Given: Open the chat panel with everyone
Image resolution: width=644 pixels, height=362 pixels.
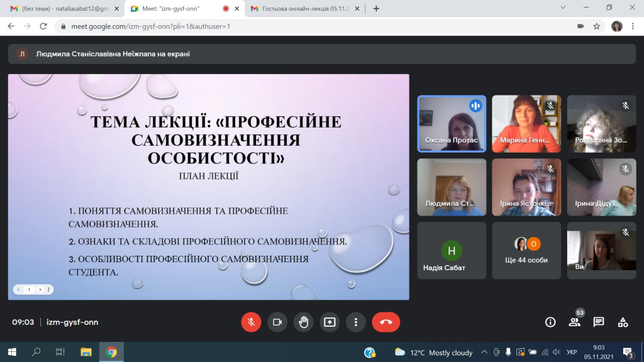Looking at the screenshot, I should point(599,322).
